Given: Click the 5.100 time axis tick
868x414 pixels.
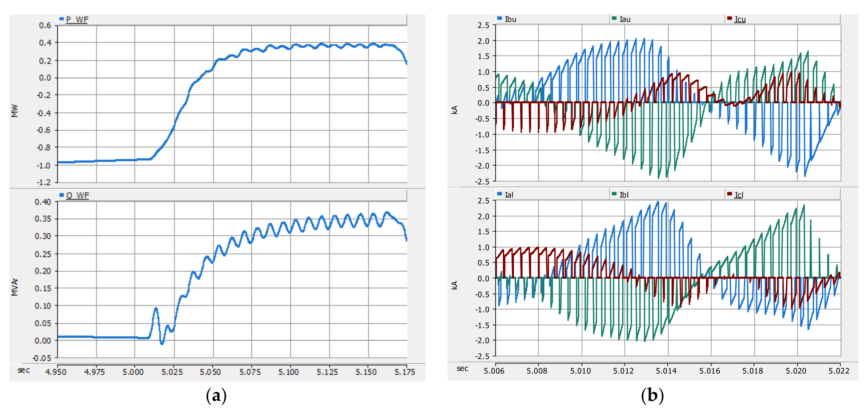Looking at the screenshot, I should pyautogui.click(x=288, y=372).
